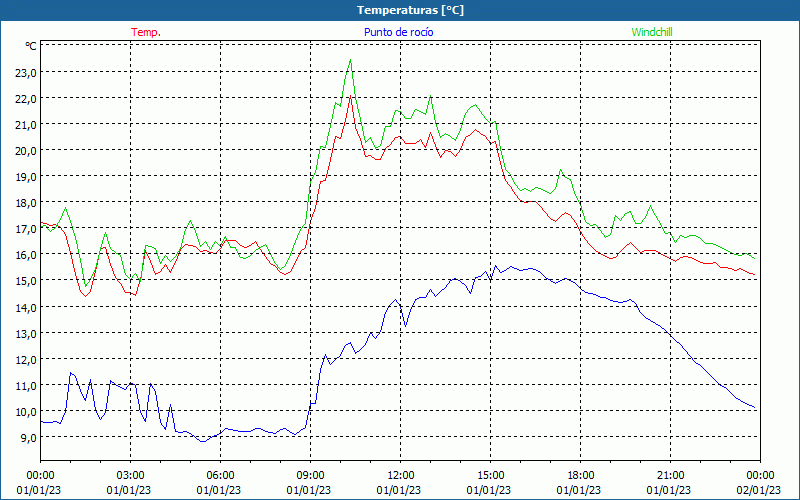Click the '01/01/23' date under 21:00
The height and width of the screenshot is (500, 800).
(x=668, y=491)
